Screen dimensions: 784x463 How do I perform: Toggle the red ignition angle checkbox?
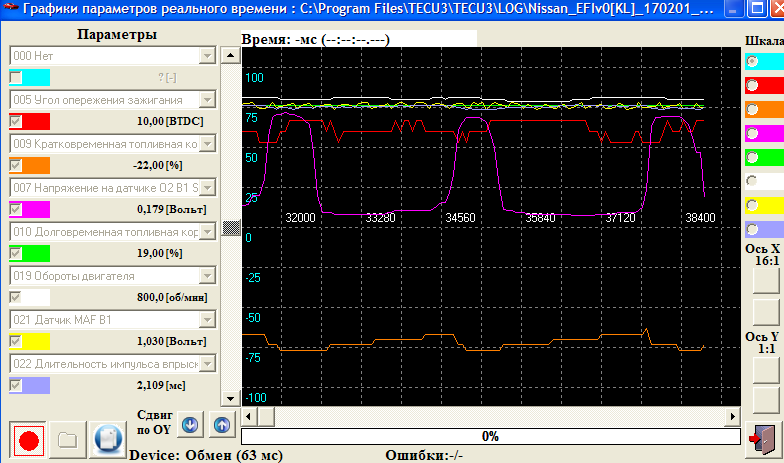(x=15, y=121)
